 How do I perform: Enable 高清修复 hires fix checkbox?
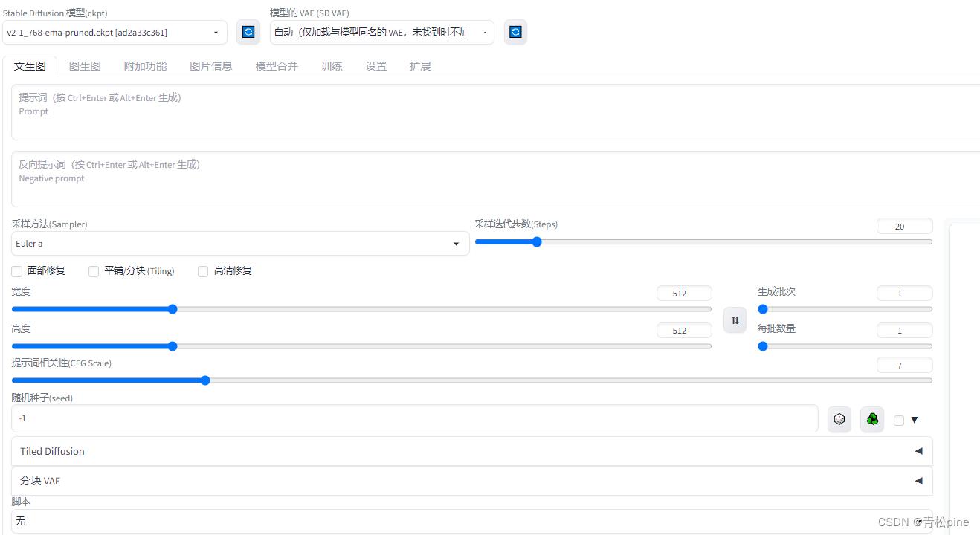(x=203, y=271)
